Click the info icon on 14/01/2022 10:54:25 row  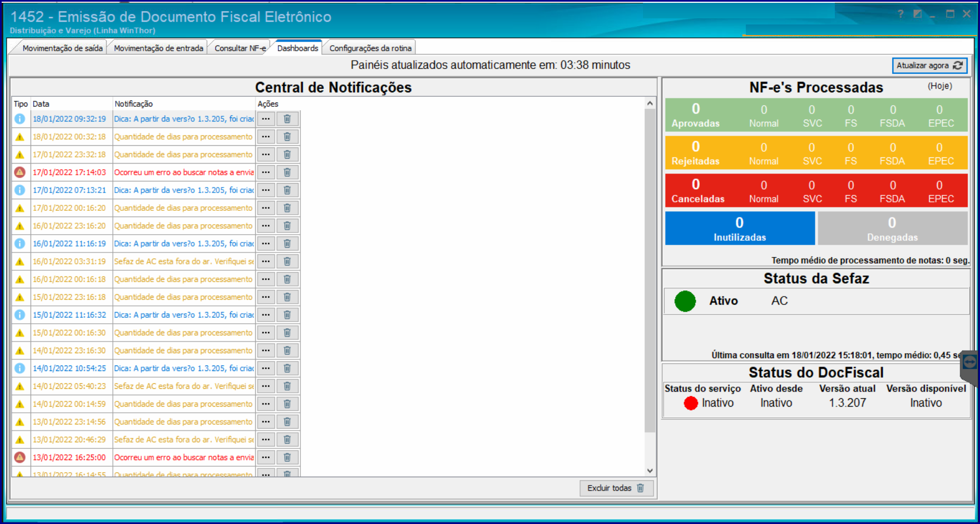click(x=20, y=368)
